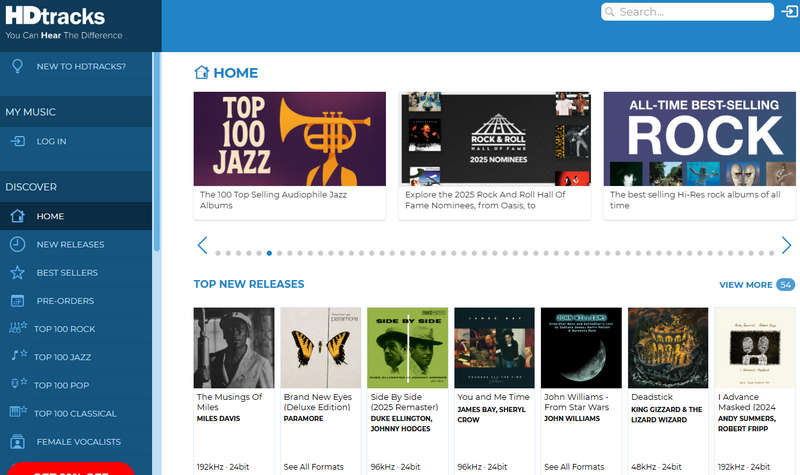Viewport: 800px width, 475px height.
Task: Click the New Releases clock icon
Action: point(17,244)
